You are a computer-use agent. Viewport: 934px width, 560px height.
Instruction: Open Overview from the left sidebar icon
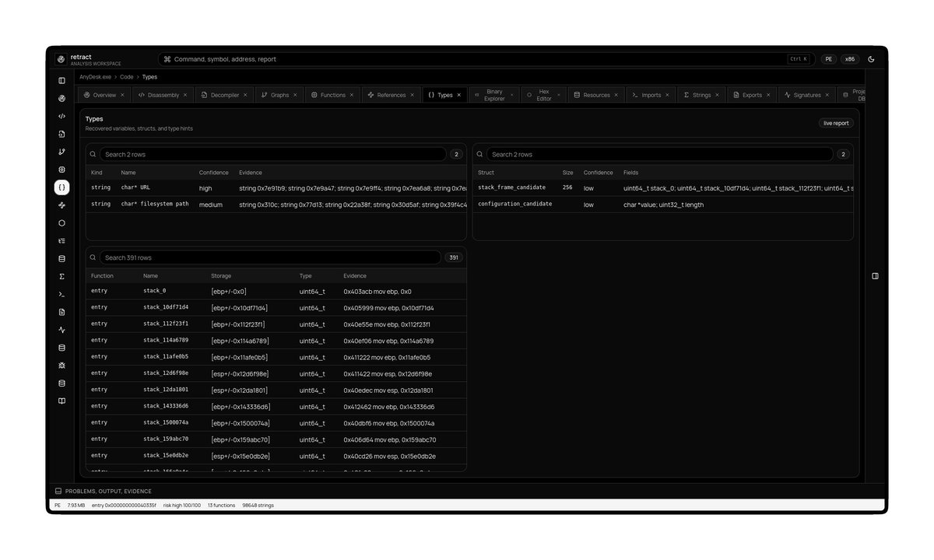61,98
